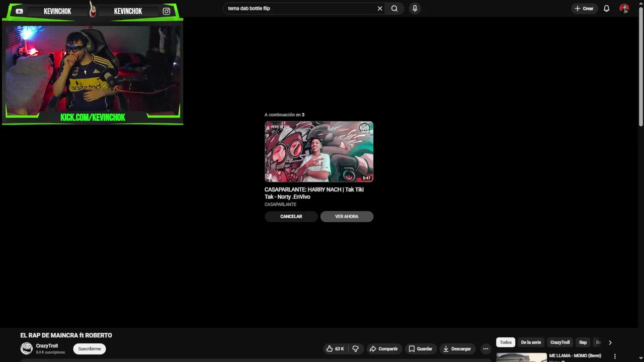Click the video title 'EL RAP DE MAINCRA ft ROBERTO'
Image resolution: width=644 pixels, height=362 pixels.
(x=66, y=335)
